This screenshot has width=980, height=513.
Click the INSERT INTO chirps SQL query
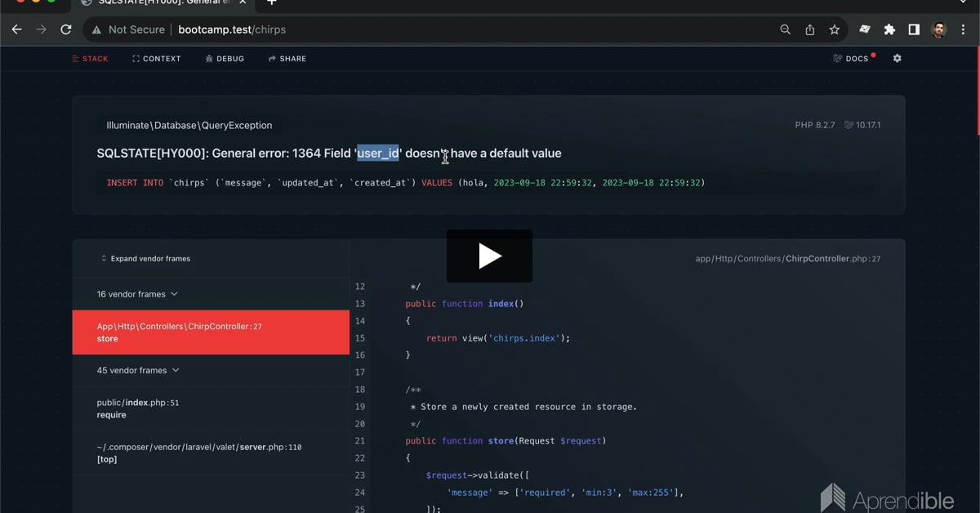(406, 182)
